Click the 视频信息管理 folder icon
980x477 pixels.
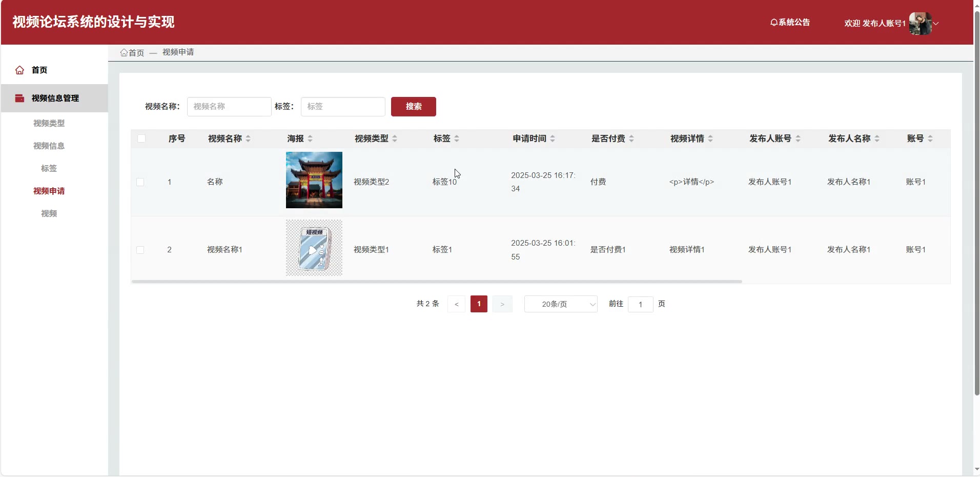[19, 98]
